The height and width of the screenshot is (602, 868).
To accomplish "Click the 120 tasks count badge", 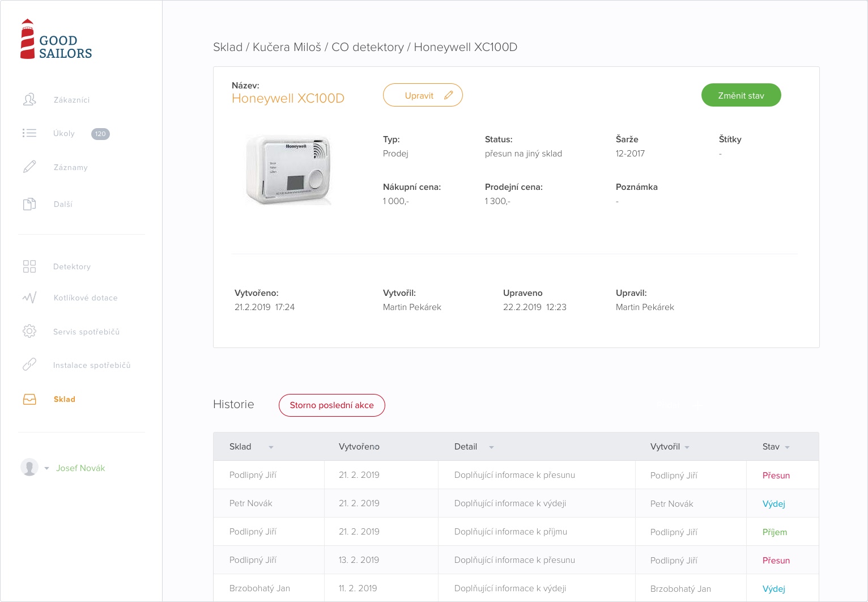I will click(100, 134).
